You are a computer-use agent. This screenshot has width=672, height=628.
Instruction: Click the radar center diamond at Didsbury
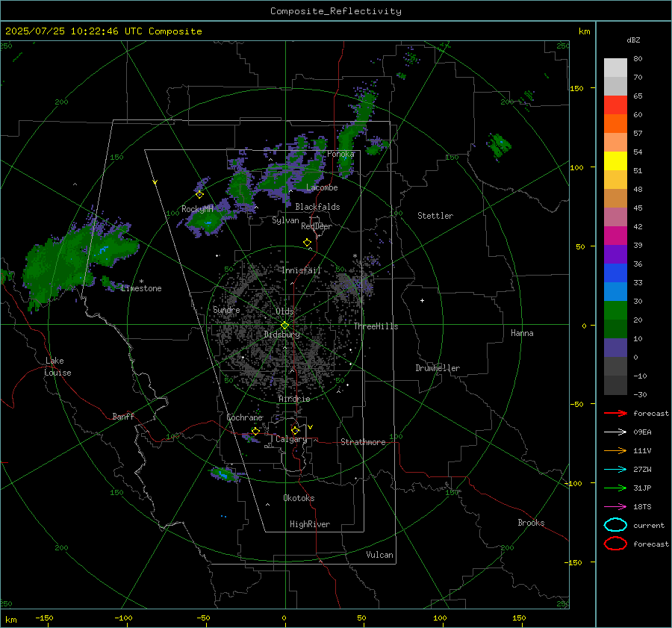pyautogui.click(x=284, y=326)
